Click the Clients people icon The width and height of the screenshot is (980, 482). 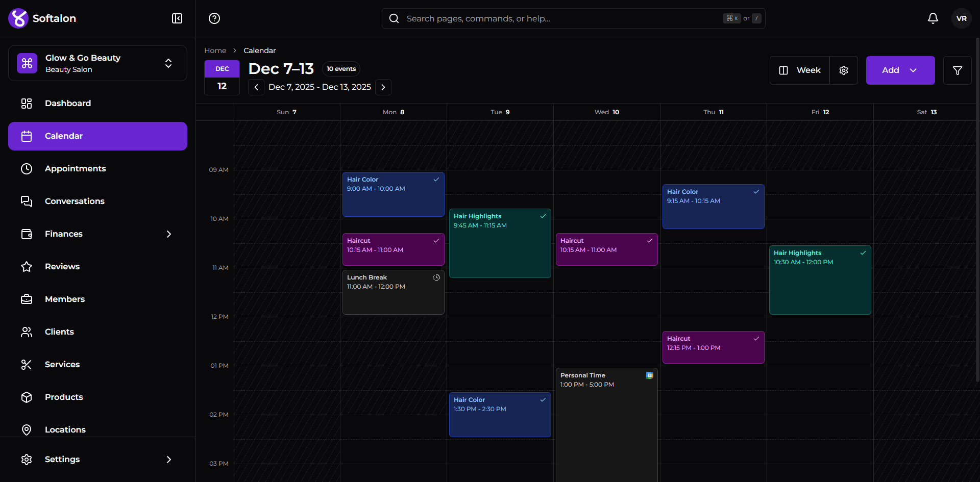click(x=27, y=332)
